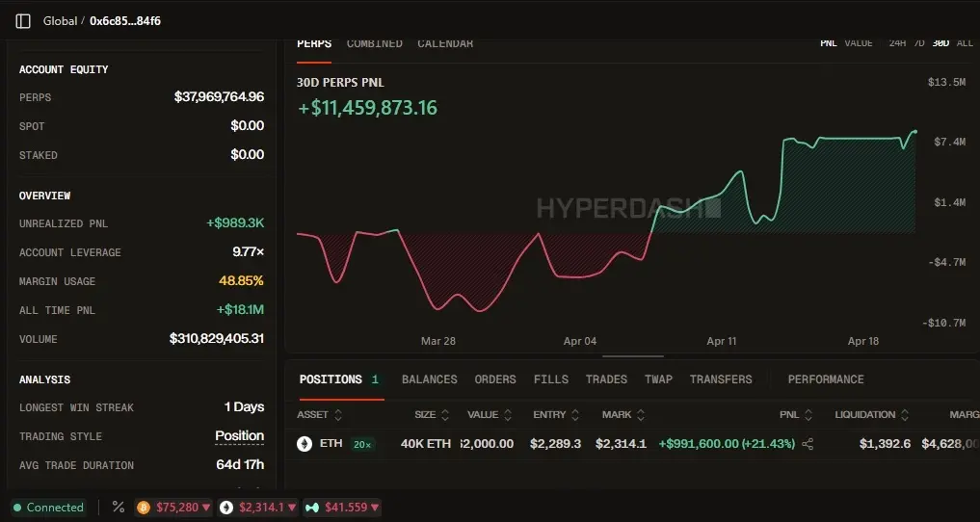Click the entry price $2,289.3 cell
The height and width of the screenshot is (522, 980).
pos(556,444)
